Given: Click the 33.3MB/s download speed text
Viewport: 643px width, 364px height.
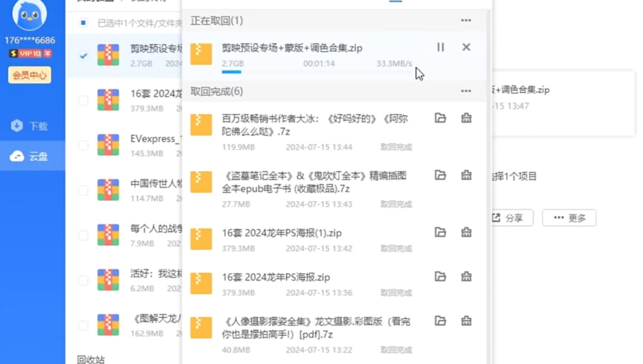Looking at the screenshot, I should point(394,63).
